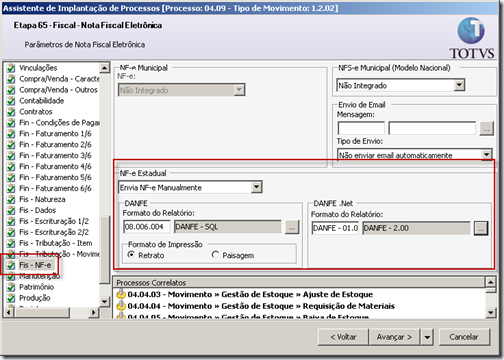Viewport: 504px width, 360px height.
Task: Click the checkmark icon beside Contabilidade
Action: (x=11, y=101)
